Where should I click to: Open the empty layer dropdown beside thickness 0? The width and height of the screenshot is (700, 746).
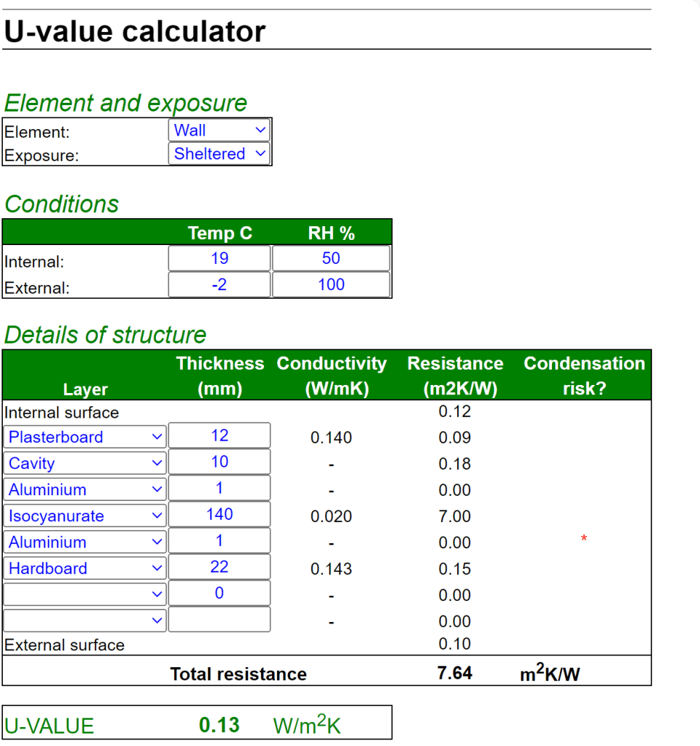tap(85, 594)
